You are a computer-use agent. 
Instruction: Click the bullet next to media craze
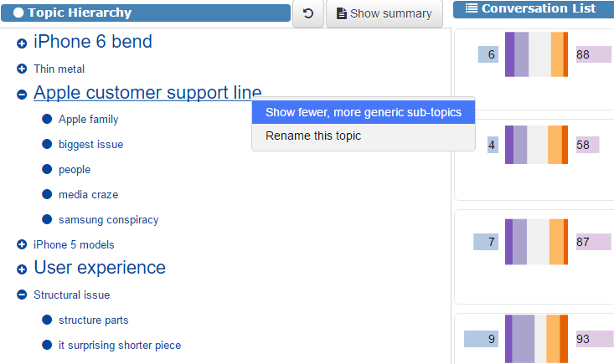point(47,195)
